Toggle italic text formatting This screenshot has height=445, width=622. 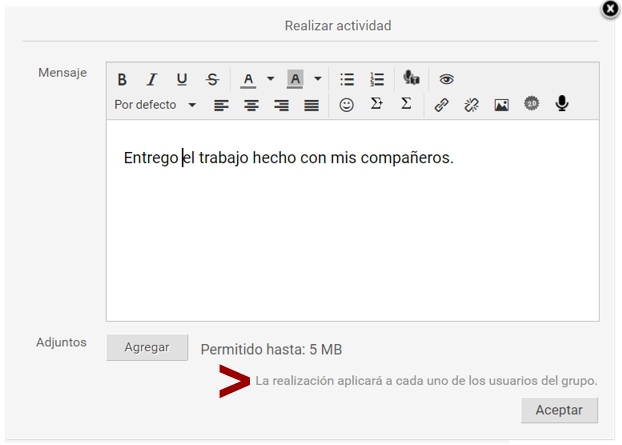(x=152, y=80)
